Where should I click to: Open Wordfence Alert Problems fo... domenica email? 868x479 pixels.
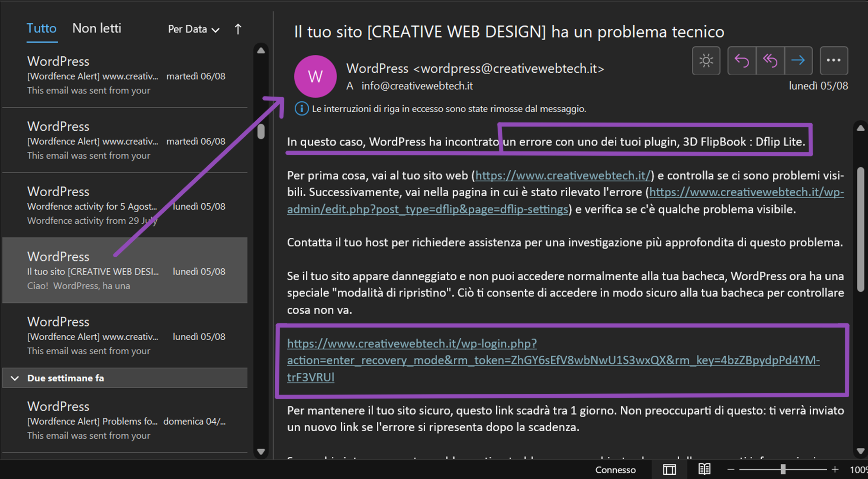tap(125, 420)
